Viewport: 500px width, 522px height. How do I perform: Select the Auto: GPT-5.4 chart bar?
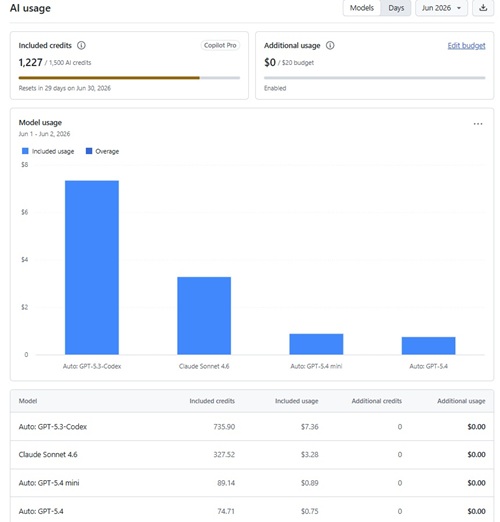tap(428, 346)
